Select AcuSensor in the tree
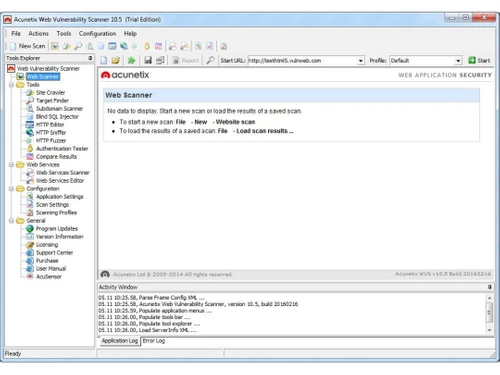This screenshot has height=375, width=500. [49, 277]
